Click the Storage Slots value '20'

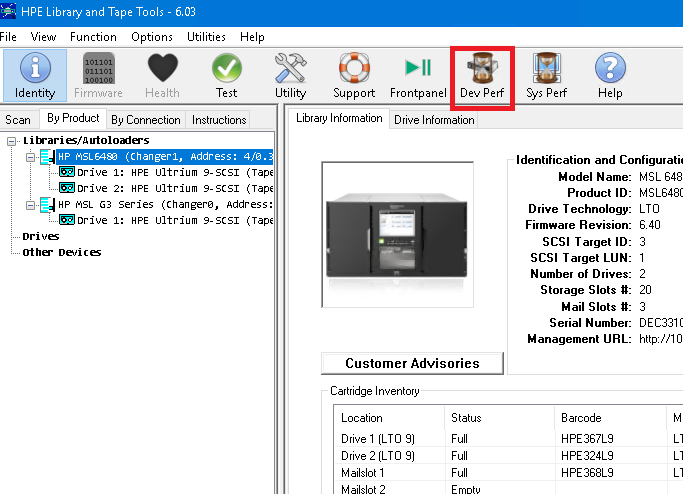tap(645, 290)
